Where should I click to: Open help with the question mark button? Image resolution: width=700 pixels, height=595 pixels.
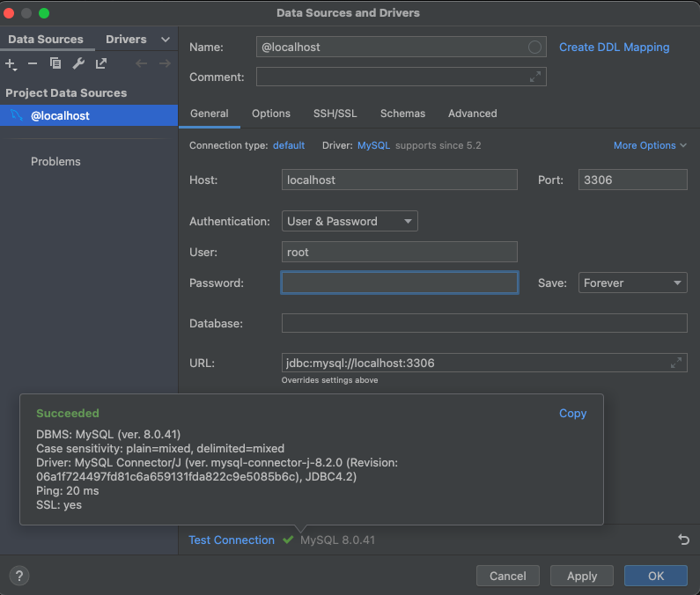(x=19, y=576)
